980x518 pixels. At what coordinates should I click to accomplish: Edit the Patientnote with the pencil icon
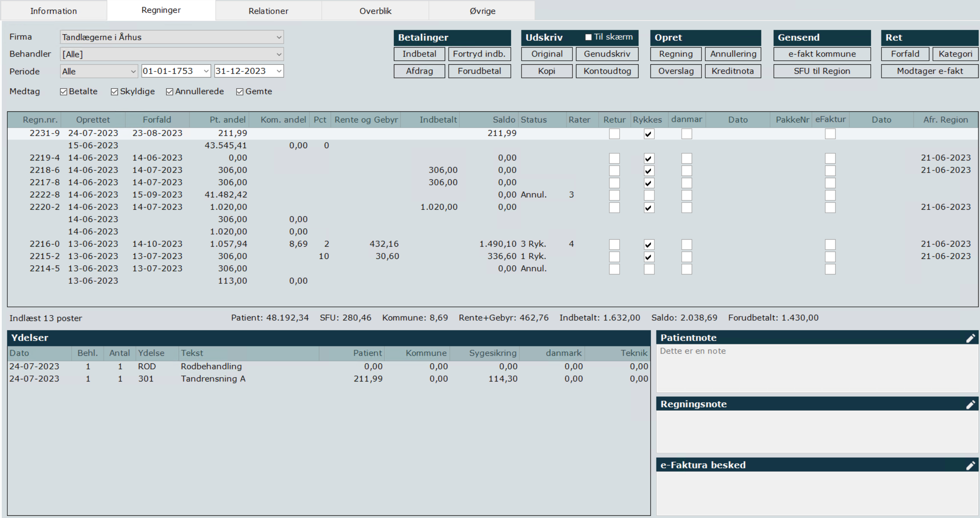point(970,338)
